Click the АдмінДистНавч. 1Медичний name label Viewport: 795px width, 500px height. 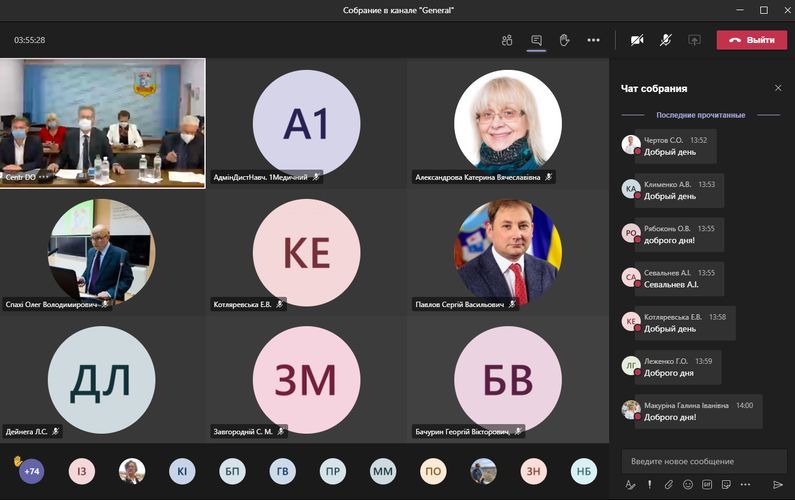pyautogui.click(x=260, y=177)
